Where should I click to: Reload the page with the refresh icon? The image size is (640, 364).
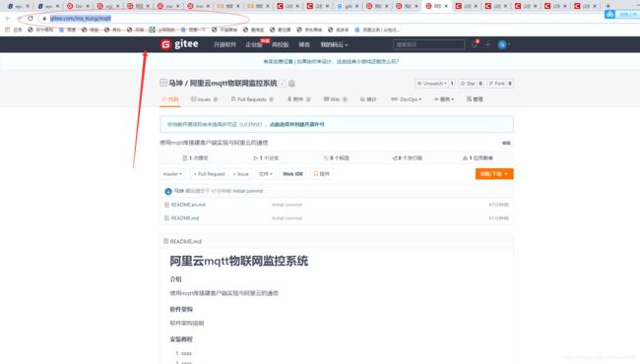point(31,19)
